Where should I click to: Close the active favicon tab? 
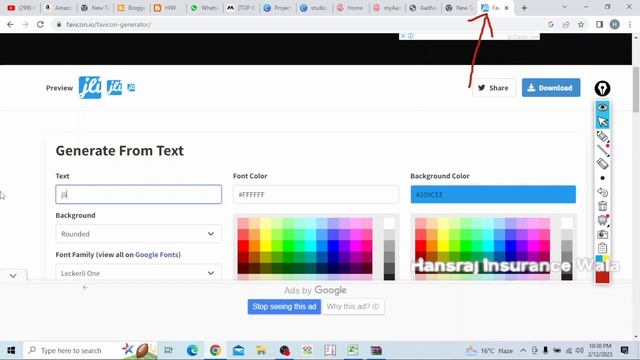[x=507, y=8]
